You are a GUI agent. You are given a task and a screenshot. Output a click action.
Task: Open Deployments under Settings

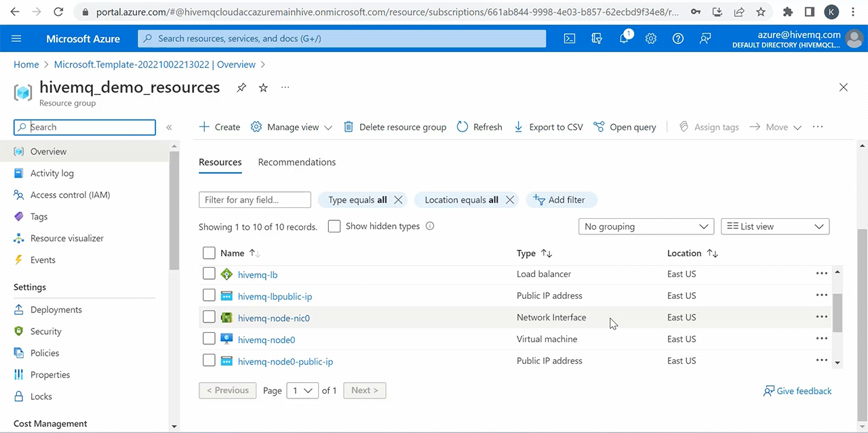coord(56,310)
